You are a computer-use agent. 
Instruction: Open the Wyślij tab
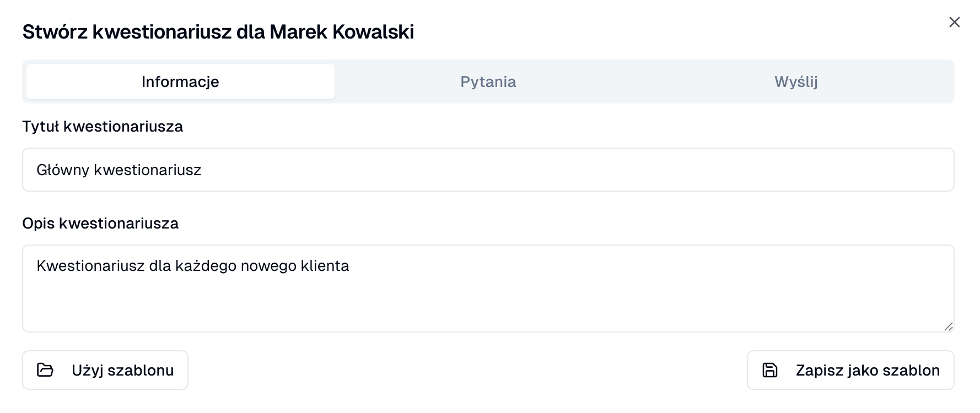point(796,81)
